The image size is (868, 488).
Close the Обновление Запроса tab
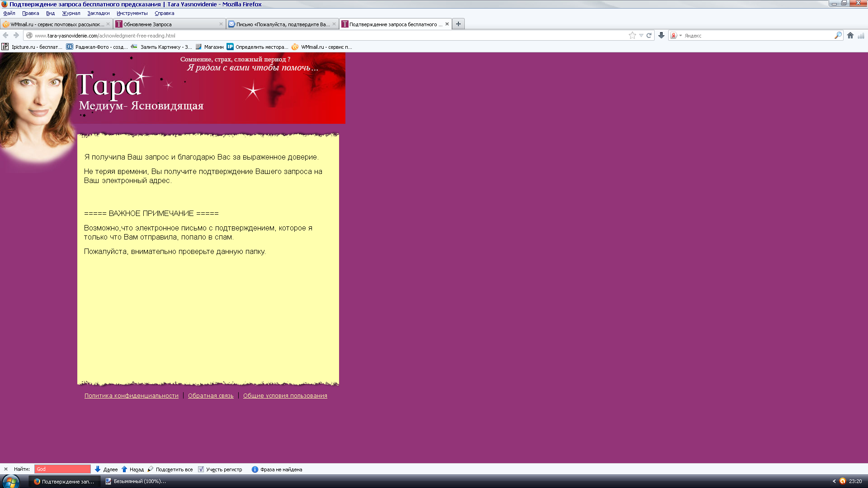point(221,24)
